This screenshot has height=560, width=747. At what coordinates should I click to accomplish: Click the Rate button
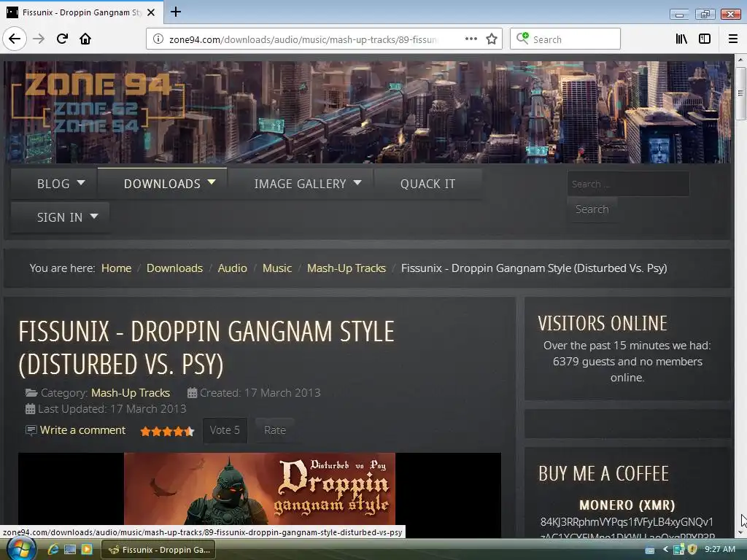pyautogui.click(x=275, y=430)
